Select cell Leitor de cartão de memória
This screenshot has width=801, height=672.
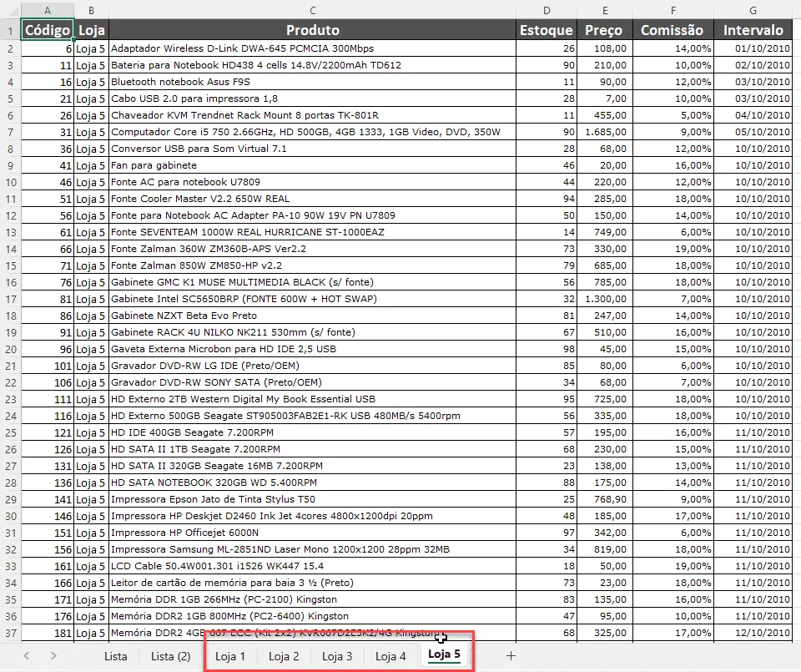click(313, 583)
